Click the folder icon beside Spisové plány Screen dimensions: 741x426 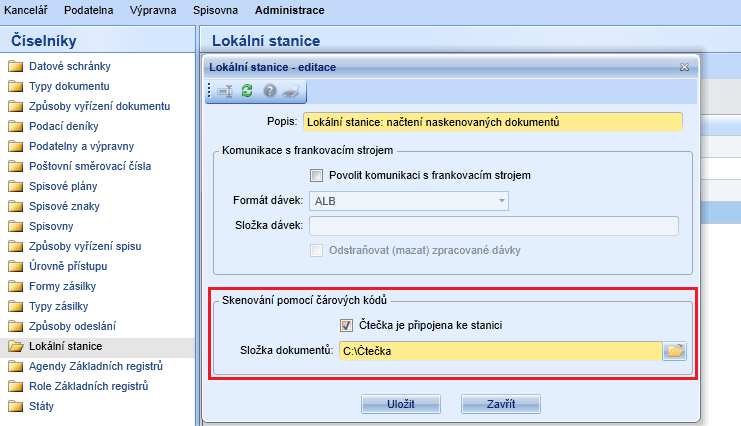(16, 186)
